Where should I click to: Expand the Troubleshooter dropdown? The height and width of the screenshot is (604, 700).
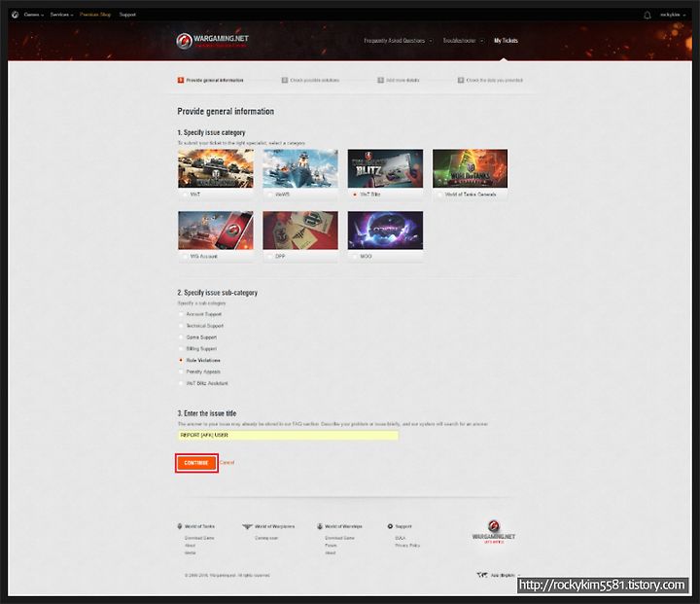pyautogui.click(x=463, y=41)
